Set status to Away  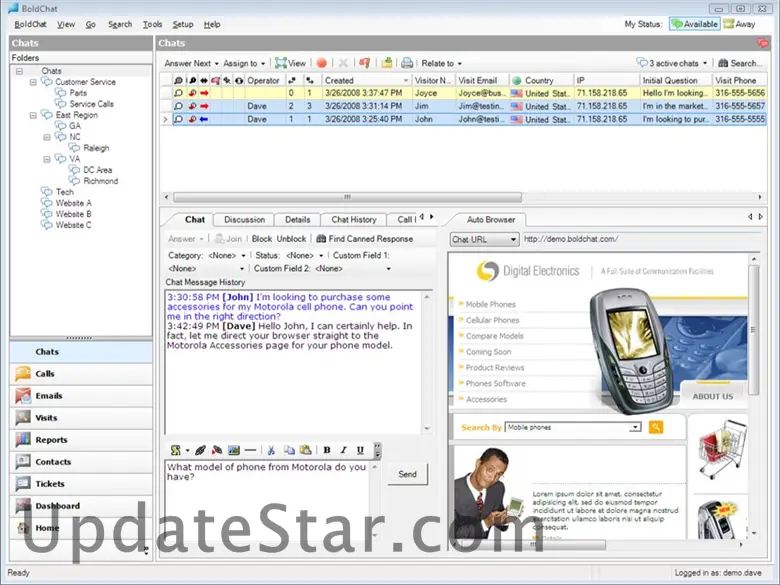click(740, 24)
